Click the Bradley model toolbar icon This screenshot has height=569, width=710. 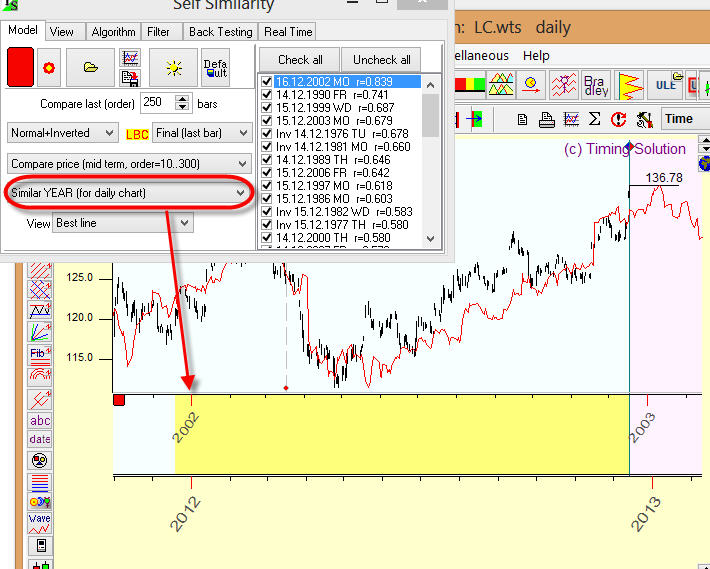pyautogui.click(x=595, y=85)
